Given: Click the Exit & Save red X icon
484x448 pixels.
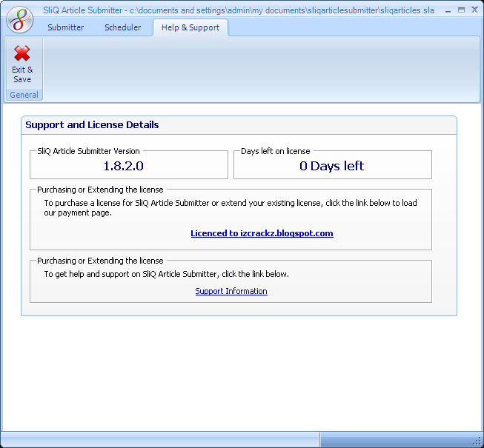Looking at the screenshot, I should tap(22, 53).
